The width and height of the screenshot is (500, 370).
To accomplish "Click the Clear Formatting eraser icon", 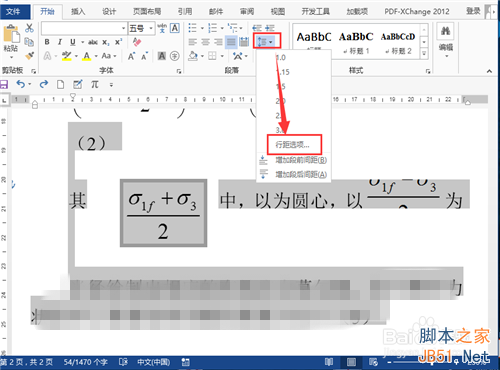I will pos(137,42).
